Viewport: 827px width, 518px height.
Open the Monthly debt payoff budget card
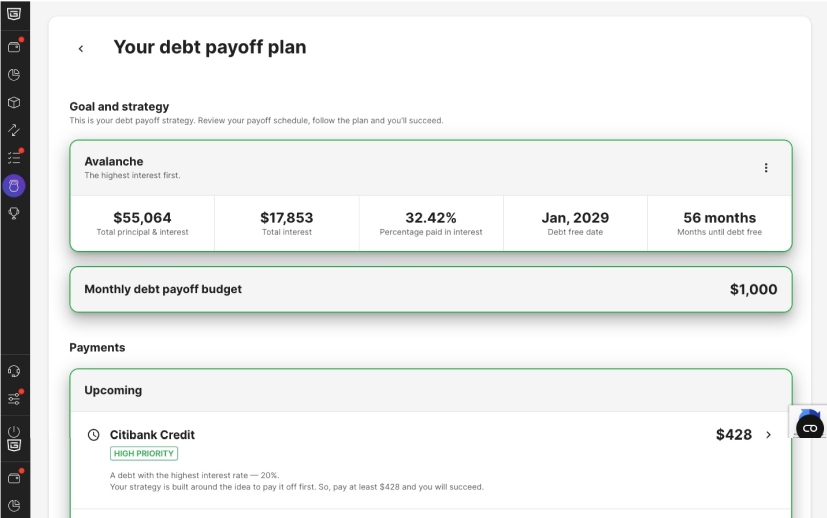click(x=431, y=289)
